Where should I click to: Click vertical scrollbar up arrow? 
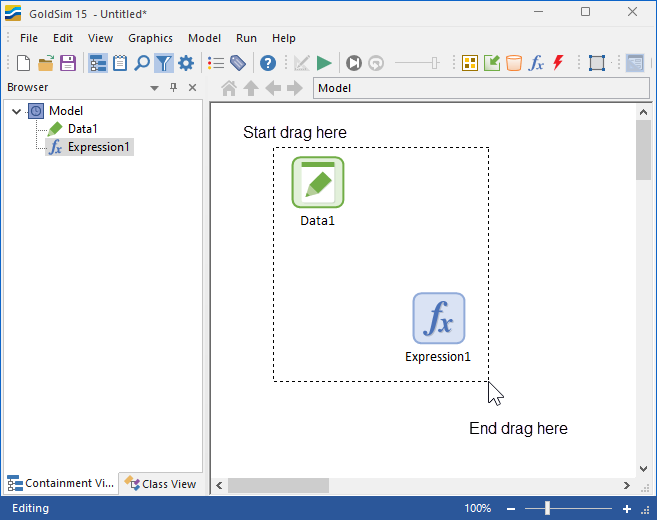643,112
